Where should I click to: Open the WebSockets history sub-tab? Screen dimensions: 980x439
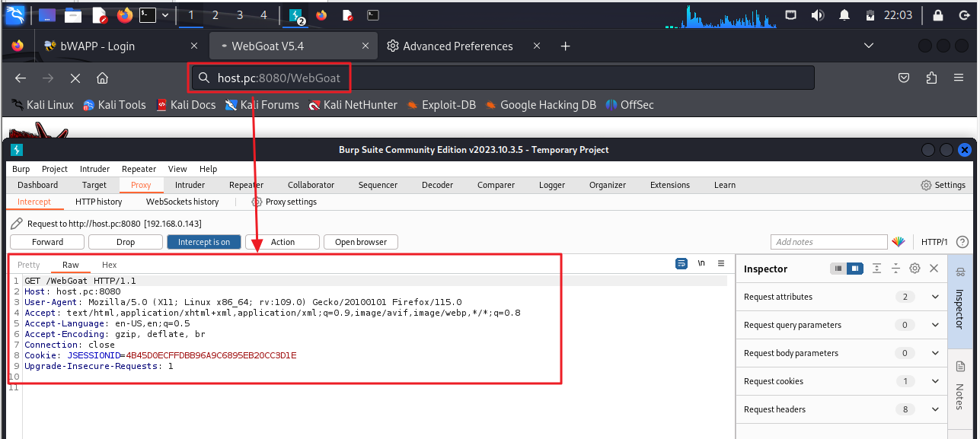(x=183, y=202)
